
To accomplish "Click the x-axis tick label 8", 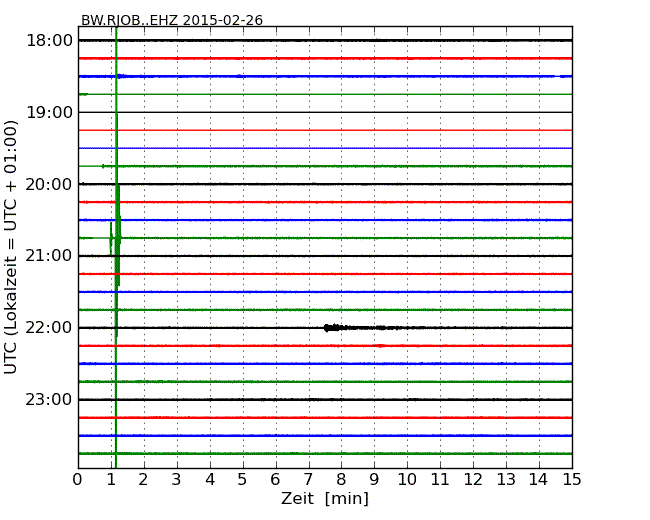I will pyautogui.click(x=341, y=480).
